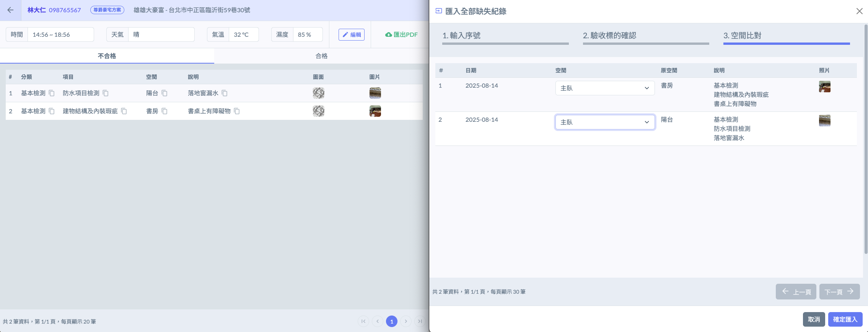
Task: Click the back arrow beside 林大仁
Action: (x=10, y=10)
